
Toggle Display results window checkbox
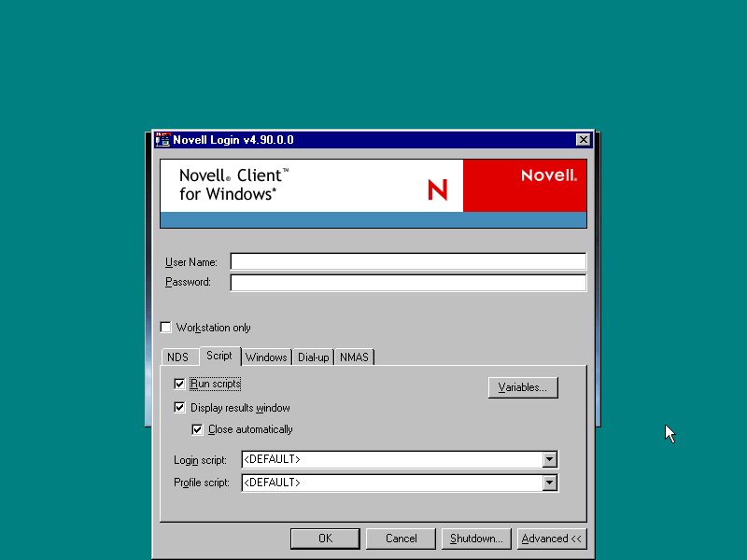pyautogui.click(x=179, y=408)
